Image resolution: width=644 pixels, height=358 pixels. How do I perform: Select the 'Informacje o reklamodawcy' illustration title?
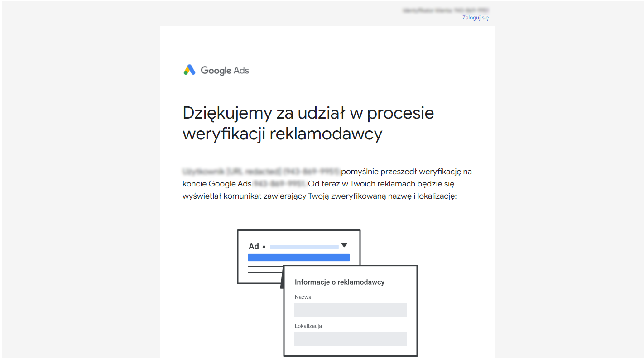340,282
